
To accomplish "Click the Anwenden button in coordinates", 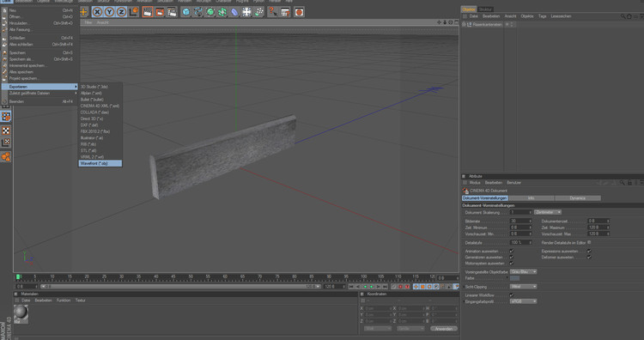I will click(x=444, y=329).
